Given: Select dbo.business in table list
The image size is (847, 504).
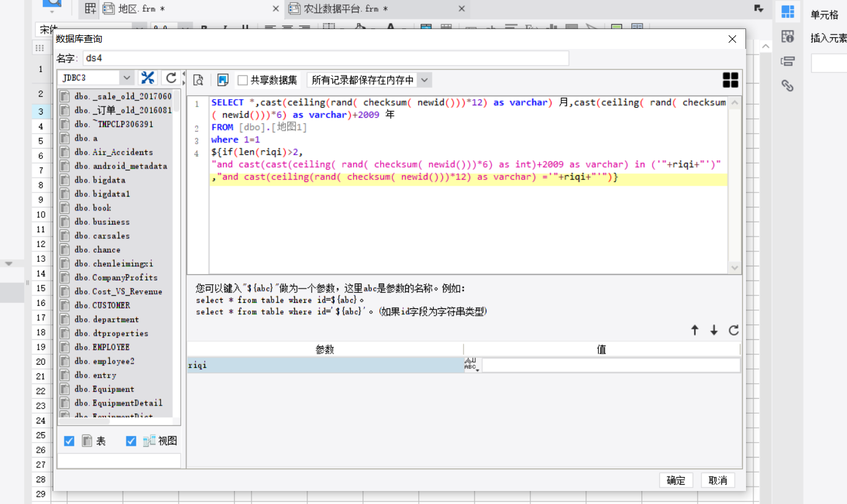Looking at the screenshot, I should 102,222.
